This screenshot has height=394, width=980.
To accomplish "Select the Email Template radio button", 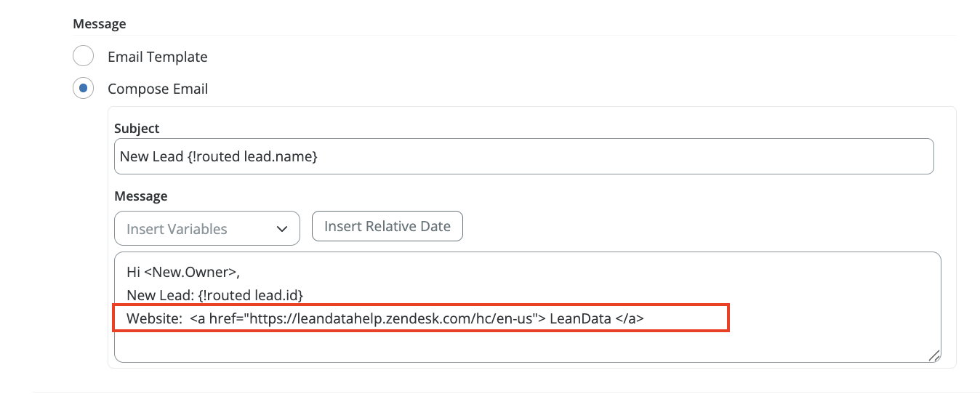I will click(x=84, y=56).
